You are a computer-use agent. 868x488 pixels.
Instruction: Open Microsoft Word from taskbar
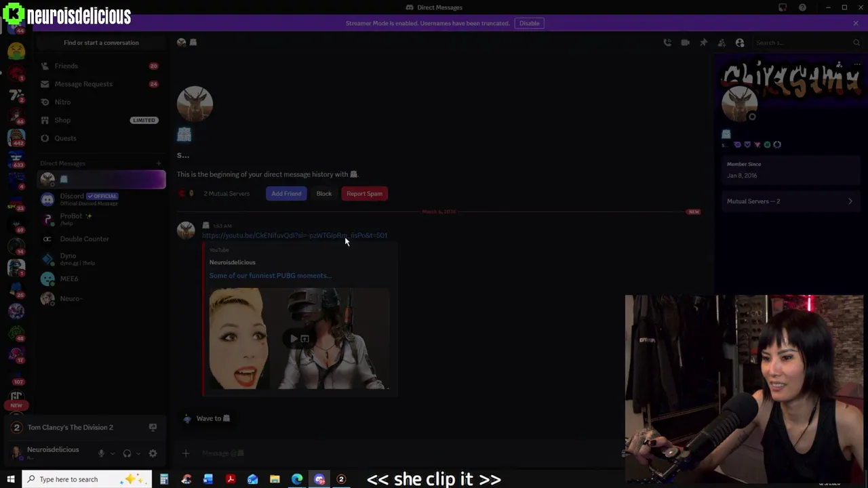[x=208, y=479]
